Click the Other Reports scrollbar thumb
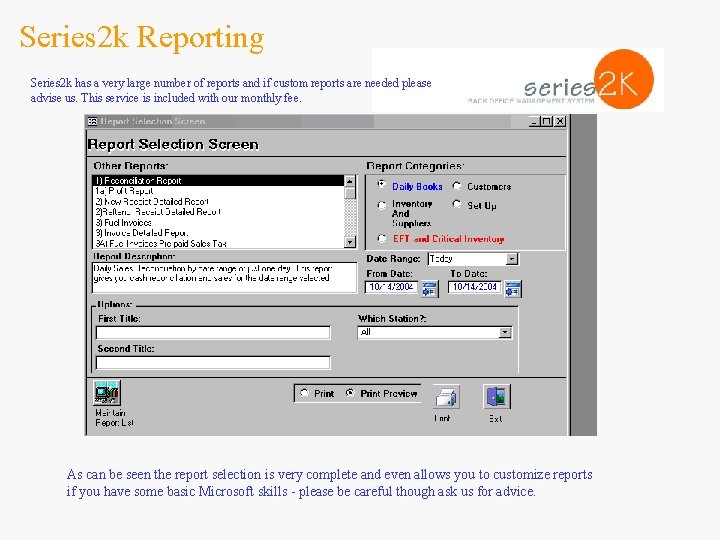 [350, 193]
